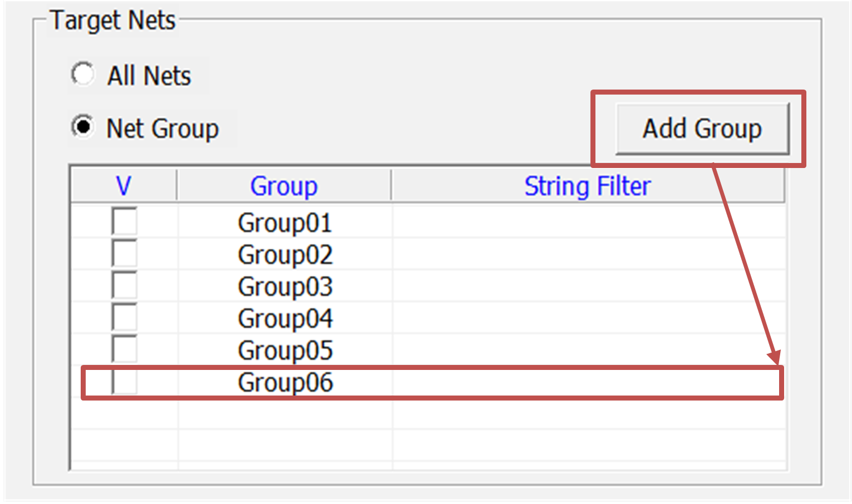This screenshot has width=852, height=504.
Task: Sort by the Group column header
Action: (284, 186)
